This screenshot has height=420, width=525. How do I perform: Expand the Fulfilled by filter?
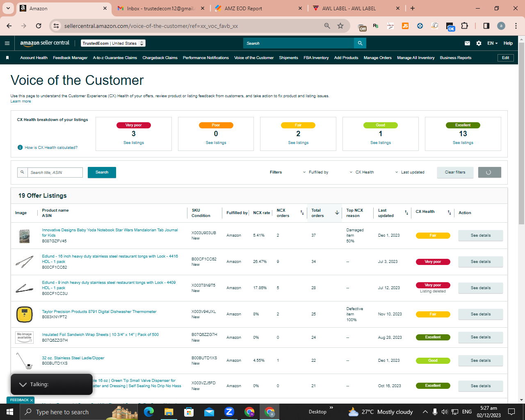(x=316, y=172)
